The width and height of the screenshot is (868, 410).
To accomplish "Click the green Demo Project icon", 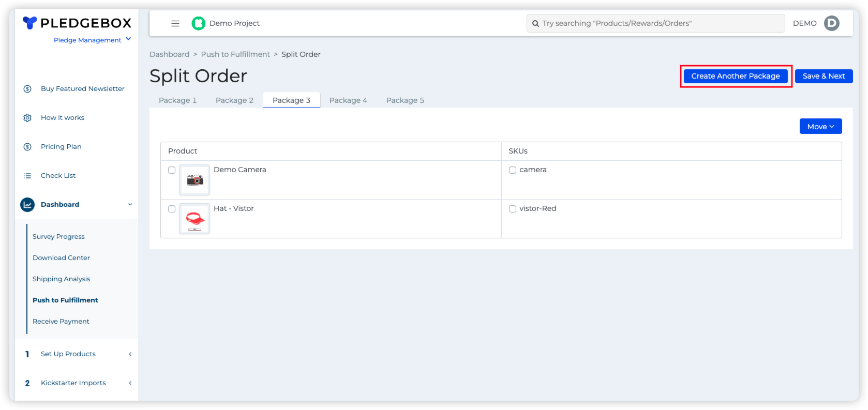I will pyautogui.click(x=199, y=23).
